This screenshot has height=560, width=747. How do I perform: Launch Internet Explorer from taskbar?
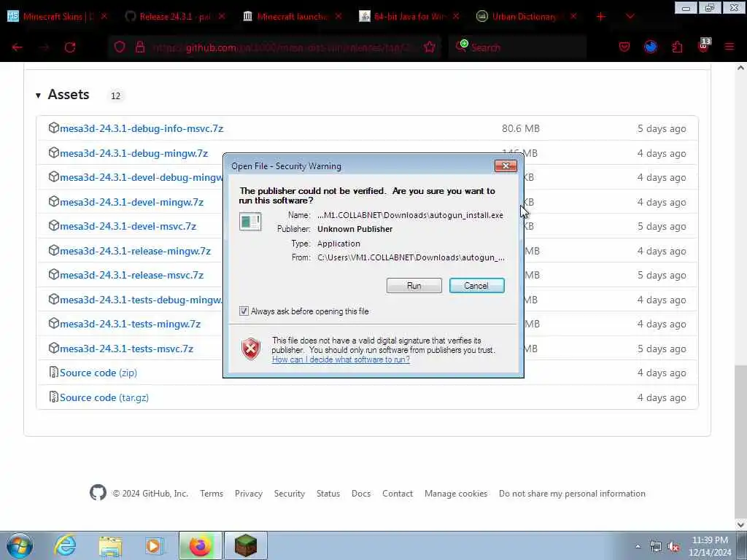[65, 545]
